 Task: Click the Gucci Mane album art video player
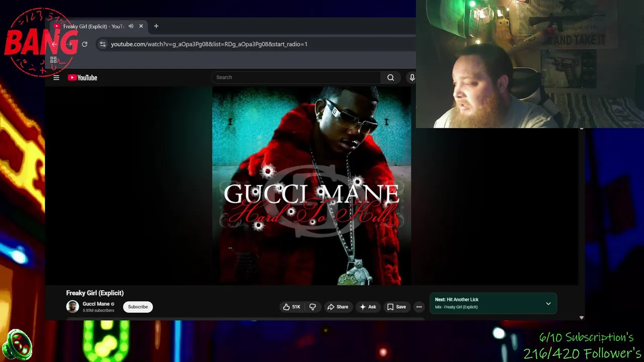[311, 186]
